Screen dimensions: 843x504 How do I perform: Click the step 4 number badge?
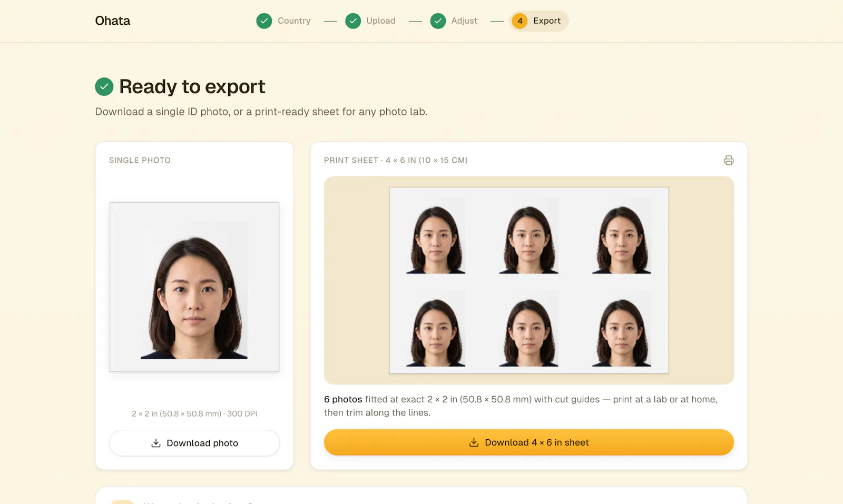[519, 21]
